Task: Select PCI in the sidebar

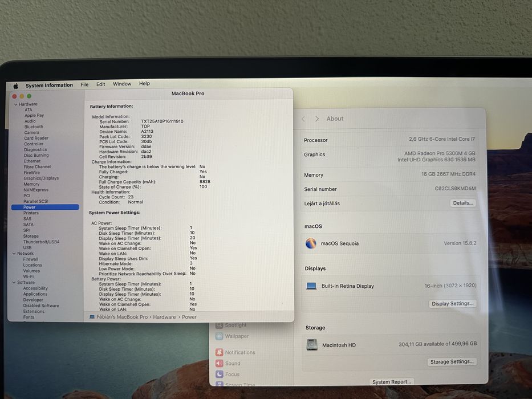Action: [x=27, y=196]
